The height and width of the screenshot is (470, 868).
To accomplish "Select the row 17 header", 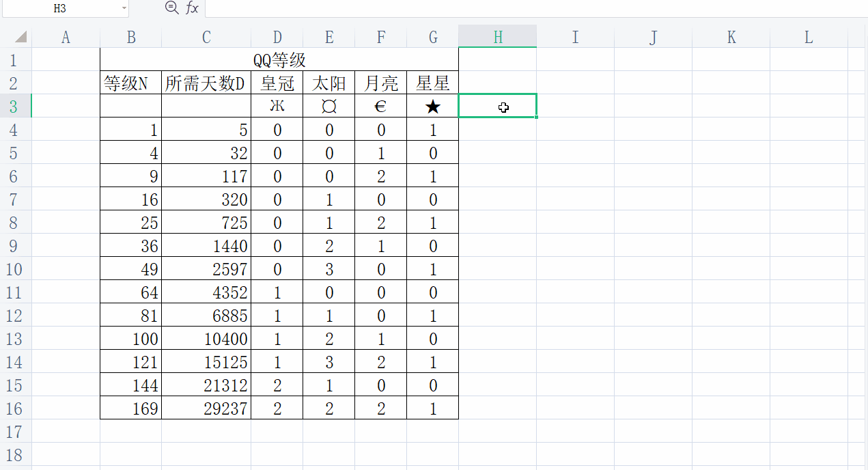I will point(16,432).
